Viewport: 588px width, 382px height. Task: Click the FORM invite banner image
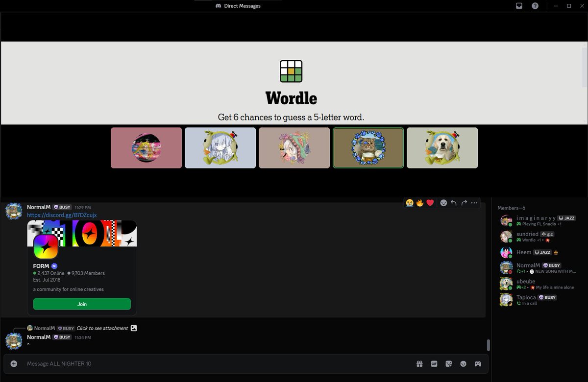pyautogui.click(x=82, y=233)
